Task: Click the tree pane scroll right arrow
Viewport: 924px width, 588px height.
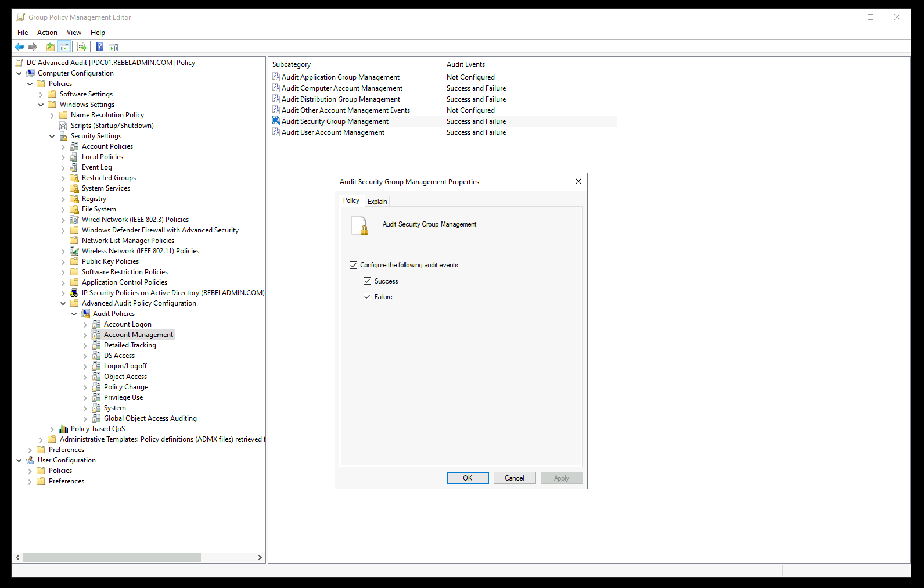Action: pyautogui.click(x=260, y=557)
